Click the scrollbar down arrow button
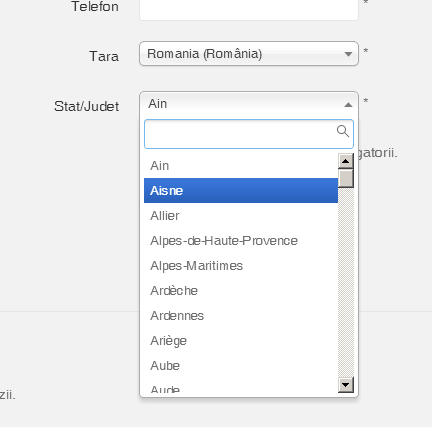This screenshot has width=432, height=427. coord(346,385)
